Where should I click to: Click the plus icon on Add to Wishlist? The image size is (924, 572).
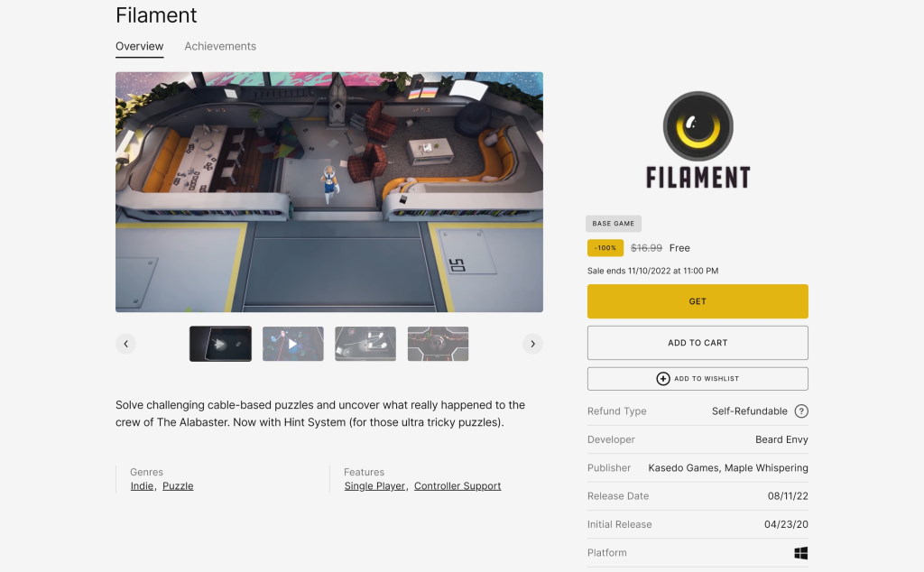tap(663, 379)
